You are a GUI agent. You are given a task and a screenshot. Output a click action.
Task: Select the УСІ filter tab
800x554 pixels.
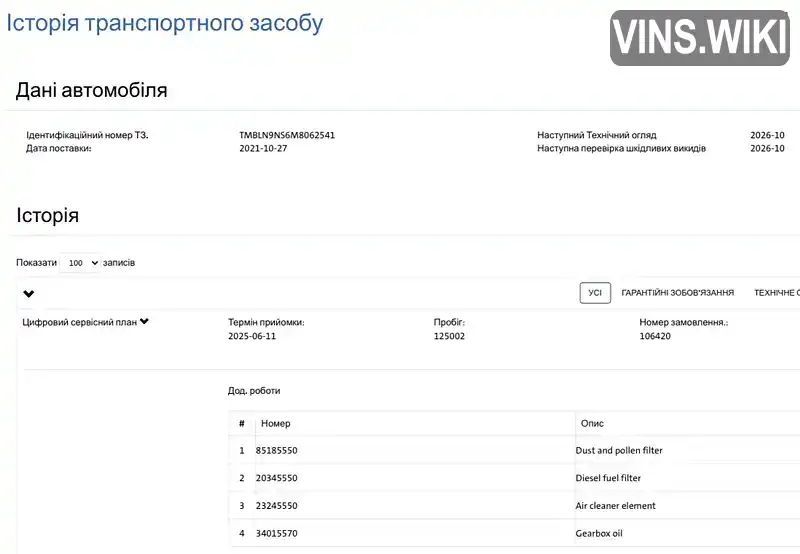tap(595, 293)
